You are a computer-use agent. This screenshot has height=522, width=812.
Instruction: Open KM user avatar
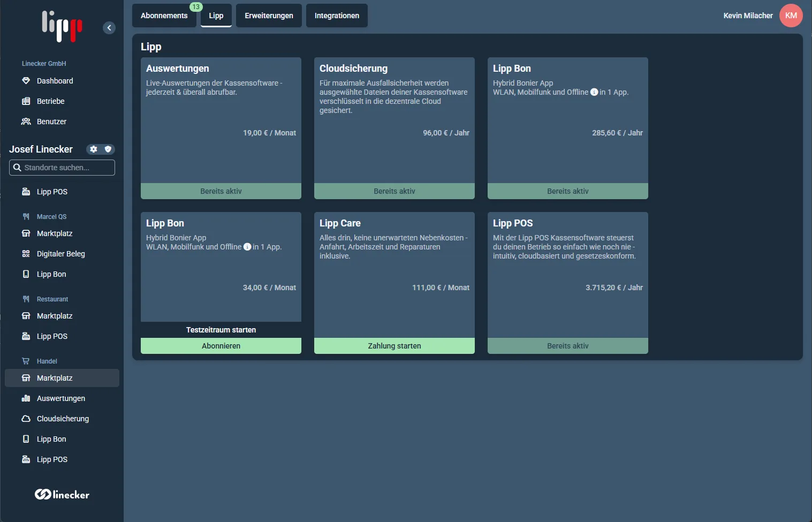[791, 16]
